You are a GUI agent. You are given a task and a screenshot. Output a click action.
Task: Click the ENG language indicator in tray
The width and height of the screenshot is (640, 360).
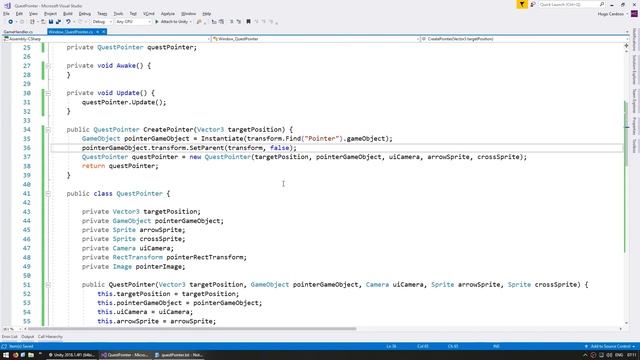pyautogui.click(x=619, y=355)
